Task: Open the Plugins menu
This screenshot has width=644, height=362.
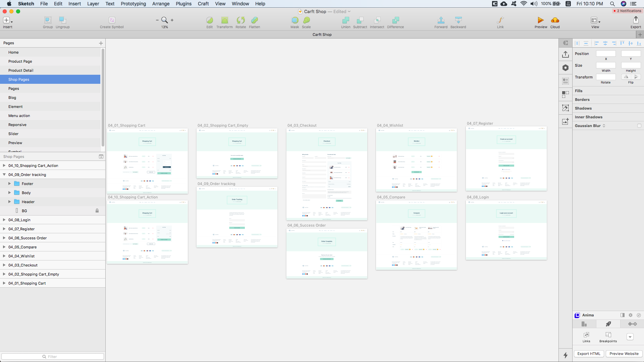Action: [x=183, y=4]
